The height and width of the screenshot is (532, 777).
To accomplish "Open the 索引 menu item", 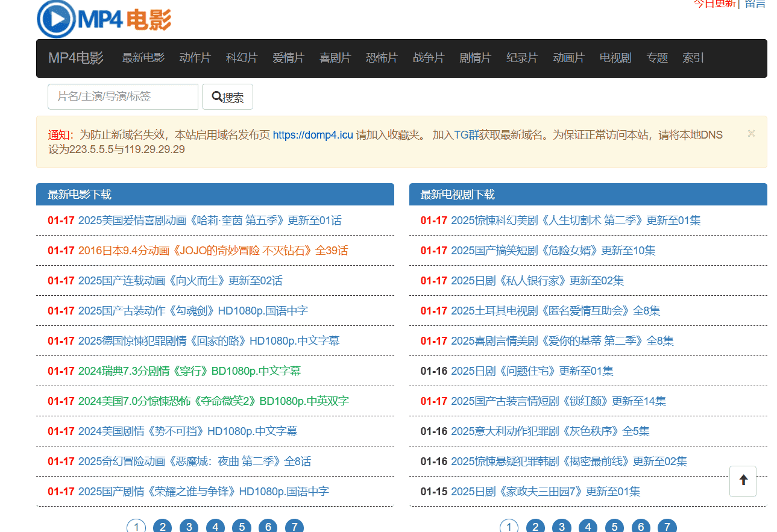I will [x=693, y=58].
